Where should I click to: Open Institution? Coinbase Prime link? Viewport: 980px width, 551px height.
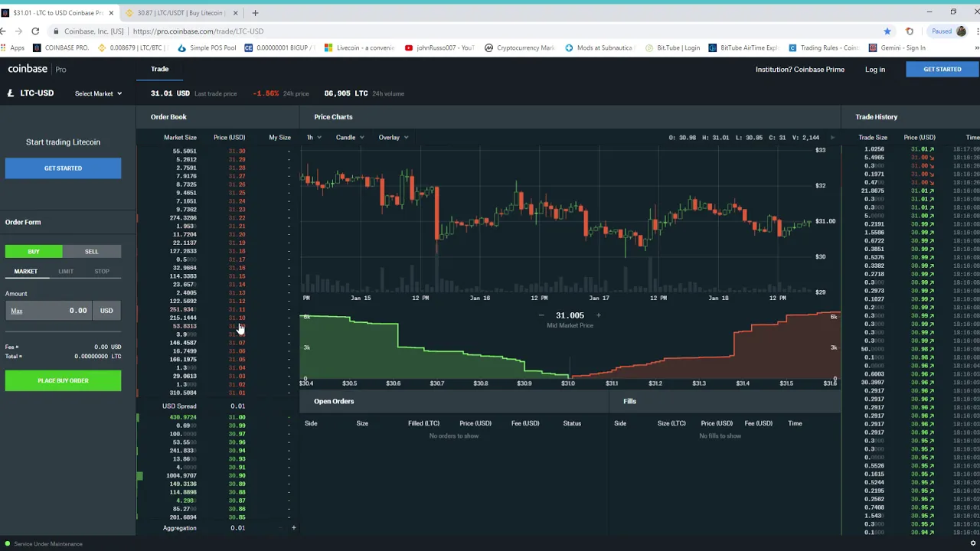[x=799, y=70]
